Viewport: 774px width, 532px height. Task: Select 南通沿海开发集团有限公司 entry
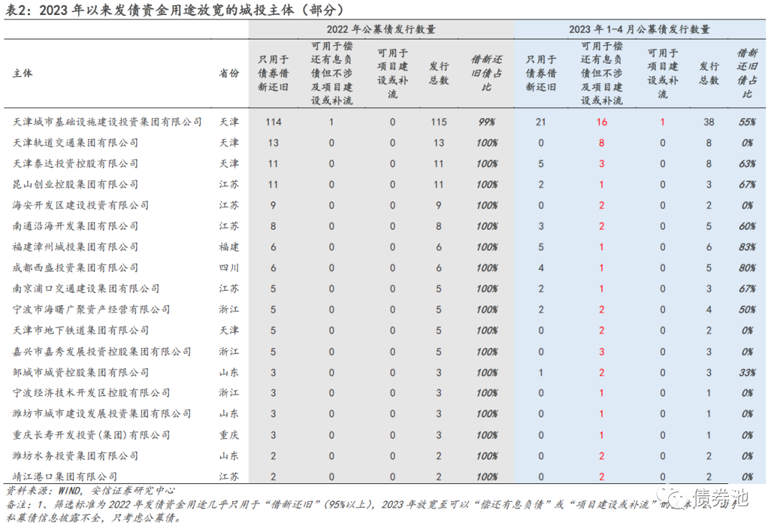click(x=75, y=226)
